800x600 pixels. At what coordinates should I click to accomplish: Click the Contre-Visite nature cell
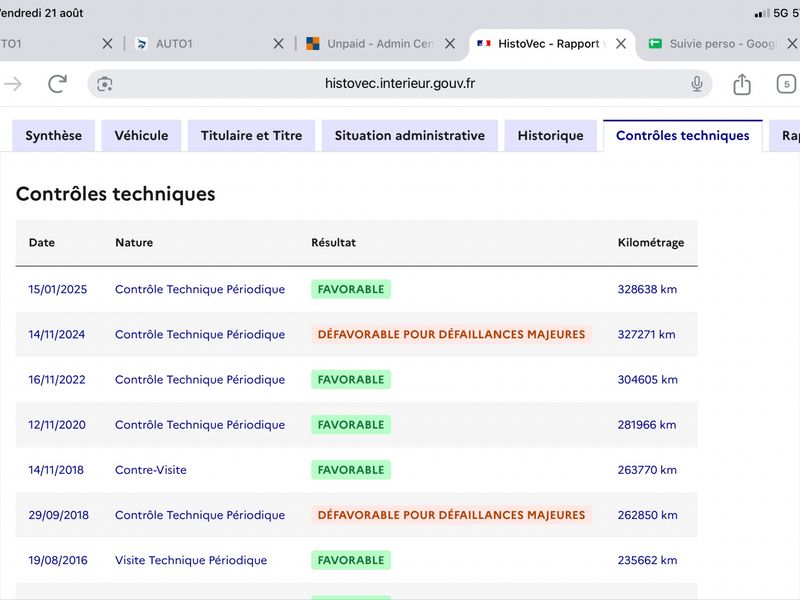[x=151, y=470]
